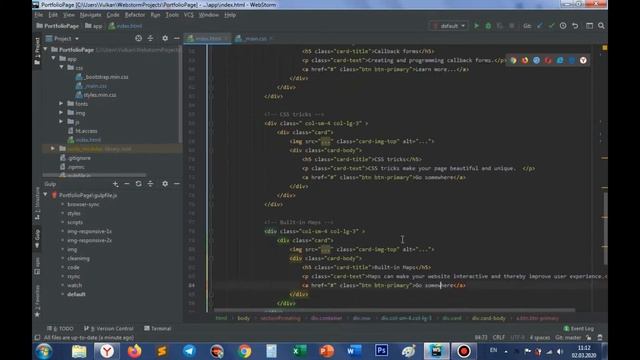Toggle the Structure side tool window tab
The height and width of the screenshot is (360, 640).
tap(37, 204)
